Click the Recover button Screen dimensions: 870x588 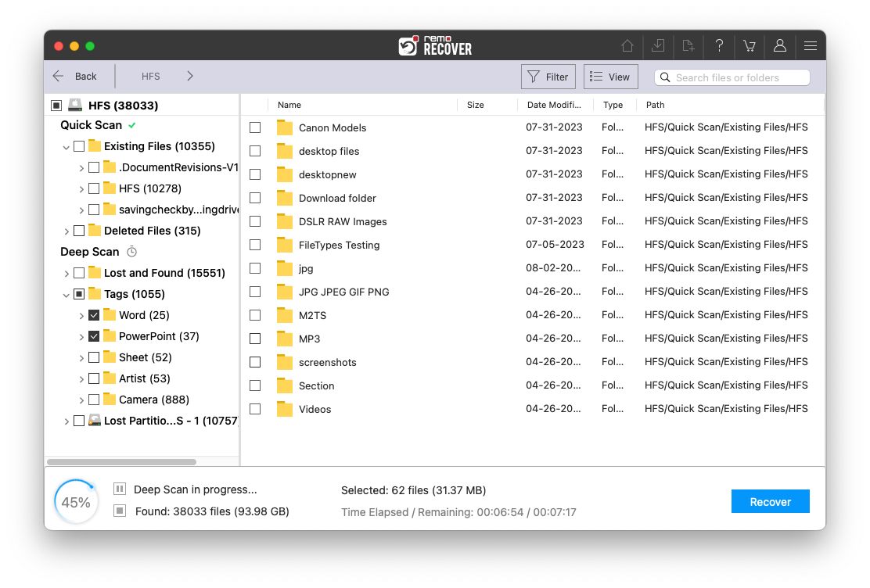(770, 501)
